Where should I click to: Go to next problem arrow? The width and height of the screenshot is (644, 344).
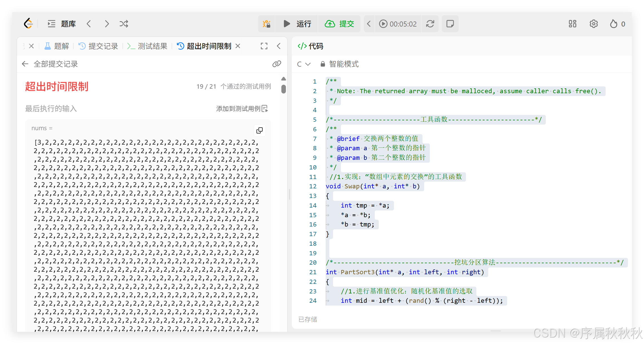(x=107, y=24)
